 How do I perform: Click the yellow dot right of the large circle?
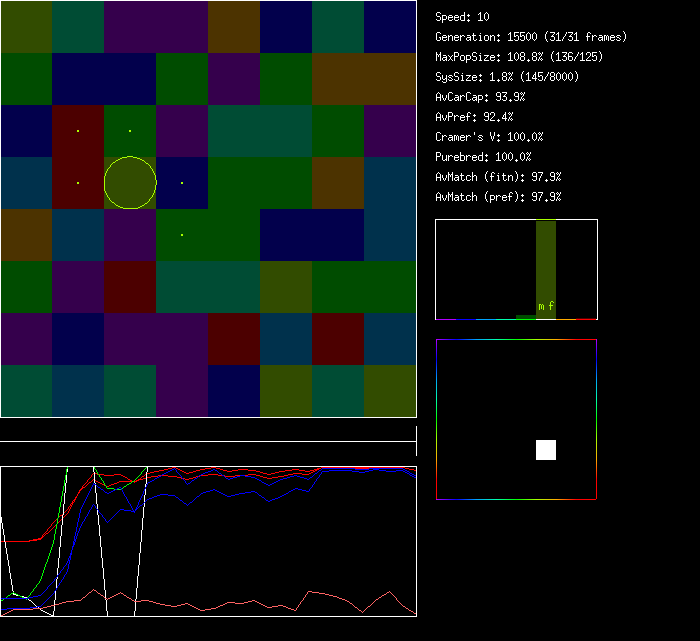182,183
